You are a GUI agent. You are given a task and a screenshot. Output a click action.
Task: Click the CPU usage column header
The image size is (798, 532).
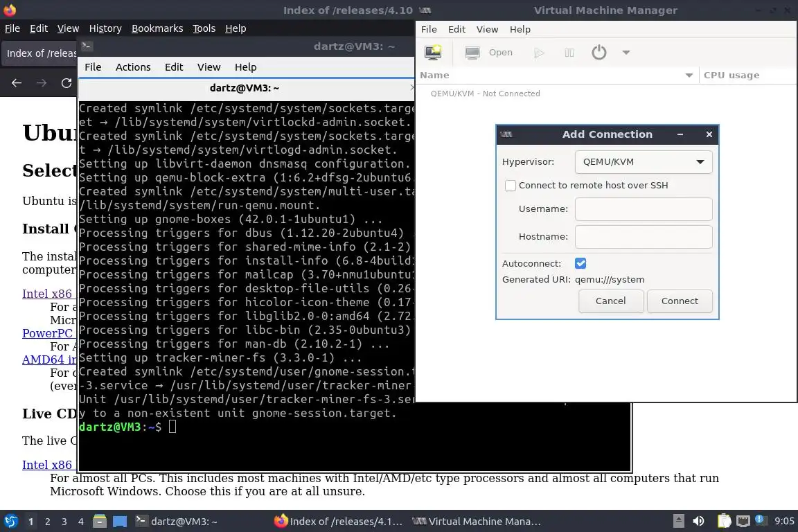point(731,76)
